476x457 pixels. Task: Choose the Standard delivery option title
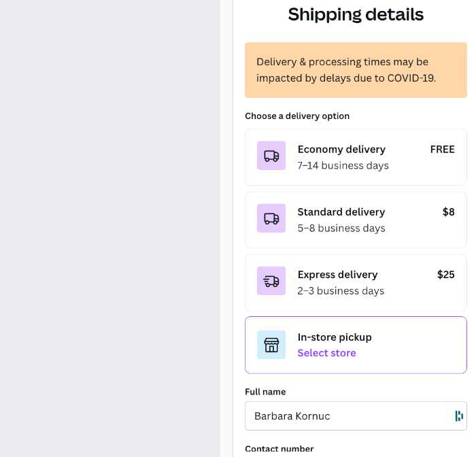[341, 212]
